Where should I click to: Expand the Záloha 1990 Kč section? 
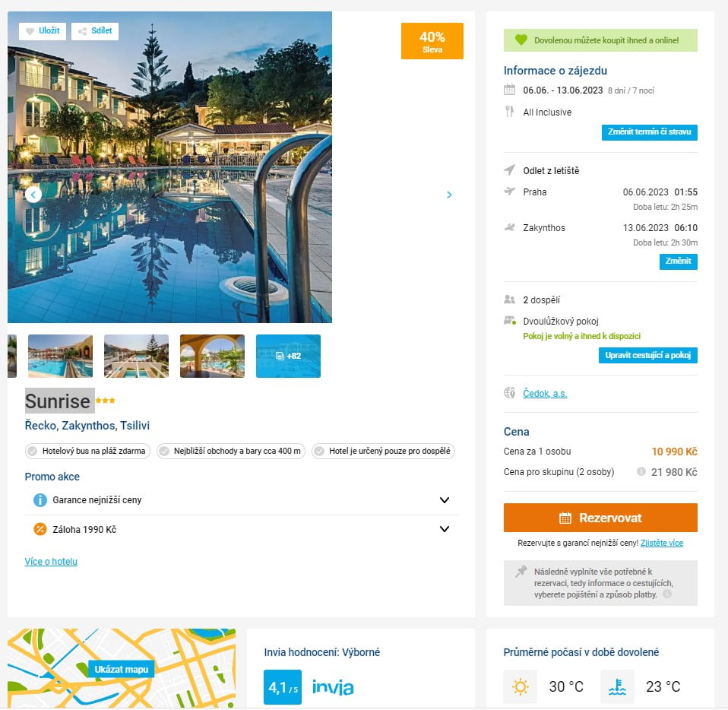(x=445, y=529)
